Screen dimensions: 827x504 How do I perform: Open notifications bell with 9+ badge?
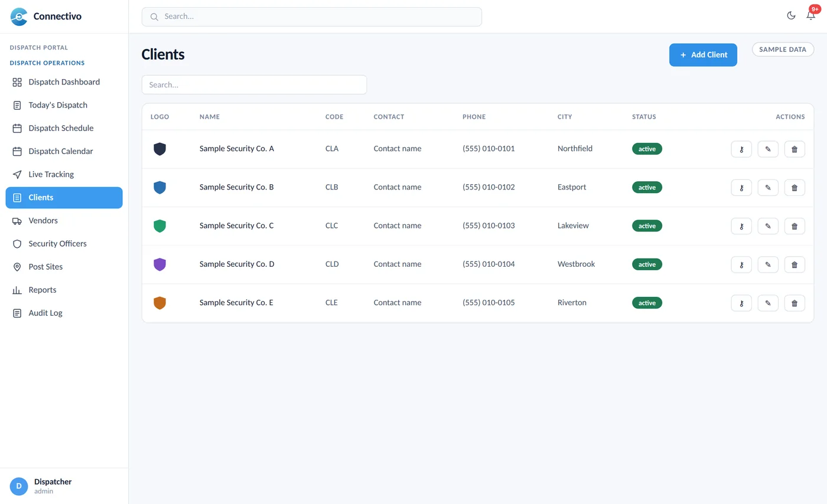(810, 15)
